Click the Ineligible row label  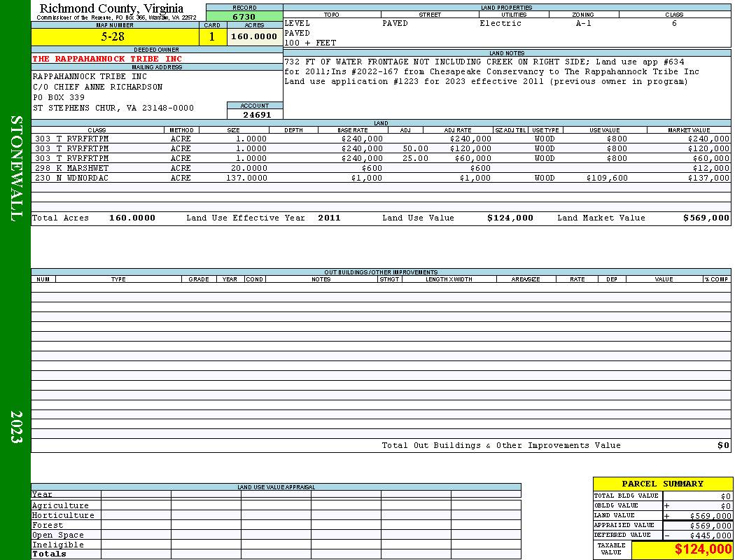[x=57, y=545]
